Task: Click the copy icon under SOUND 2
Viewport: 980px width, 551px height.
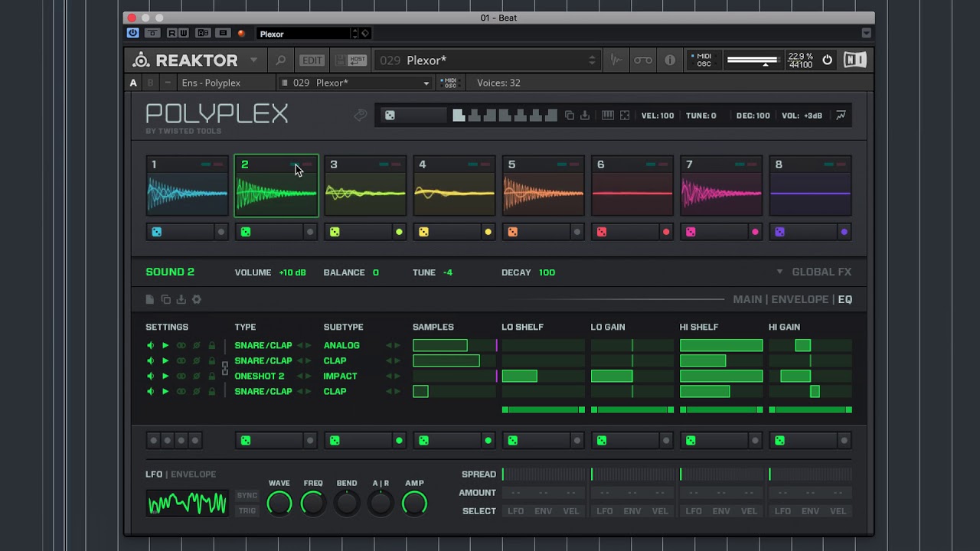Action: click(x=165, y=299)
